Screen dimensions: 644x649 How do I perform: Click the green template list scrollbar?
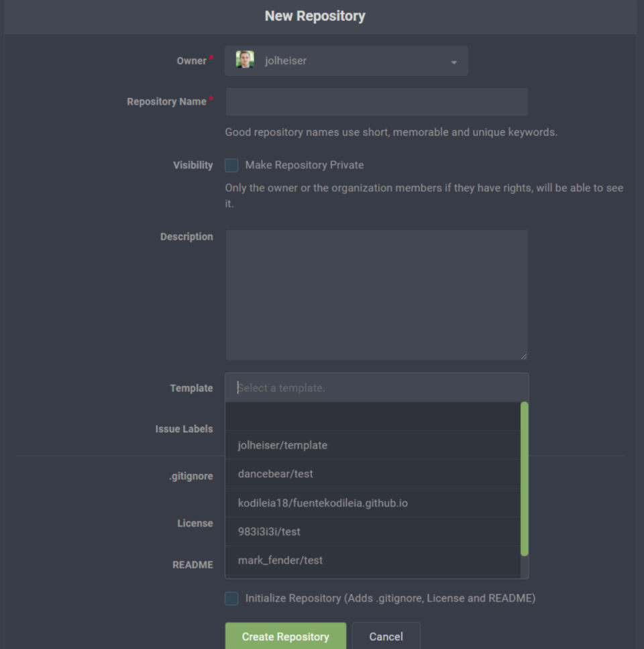coord(525,479)
